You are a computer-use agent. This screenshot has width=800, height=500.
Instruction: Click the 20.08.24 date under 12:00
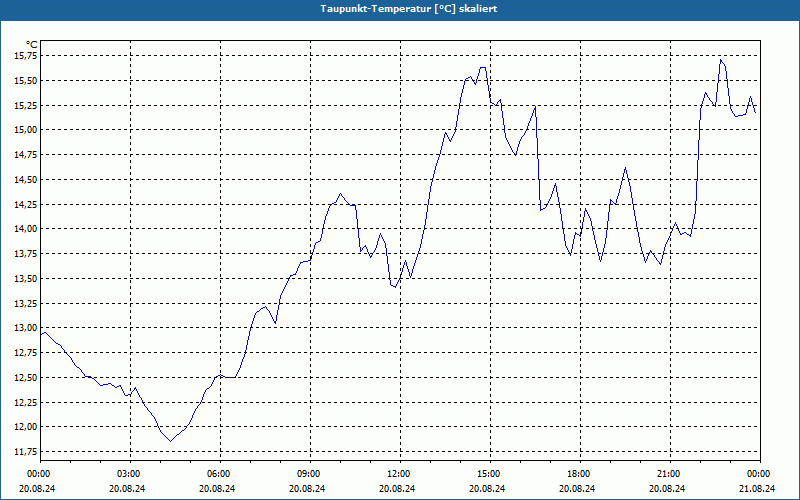coord(397,488)
